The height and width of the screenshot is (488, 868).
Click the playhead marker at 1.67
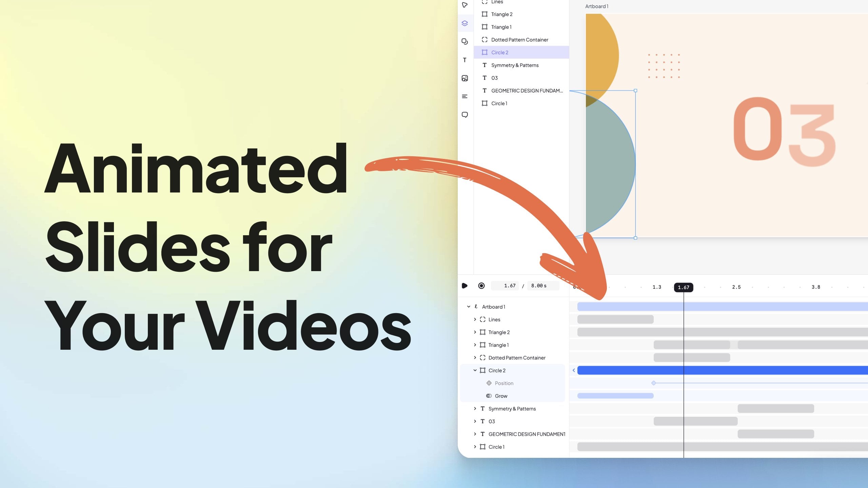(x=684, y=287)
